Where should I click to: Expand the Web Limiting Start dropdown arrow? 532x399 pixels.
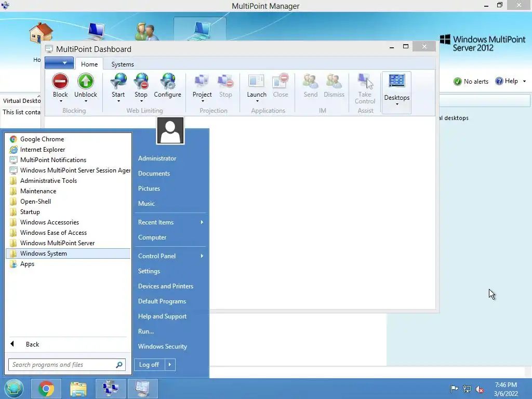pos(118,101)
